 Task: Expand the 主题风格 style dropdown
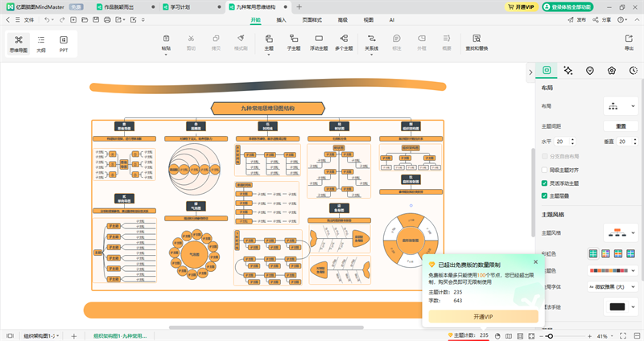pyautogui.click(x=621, y=232)
